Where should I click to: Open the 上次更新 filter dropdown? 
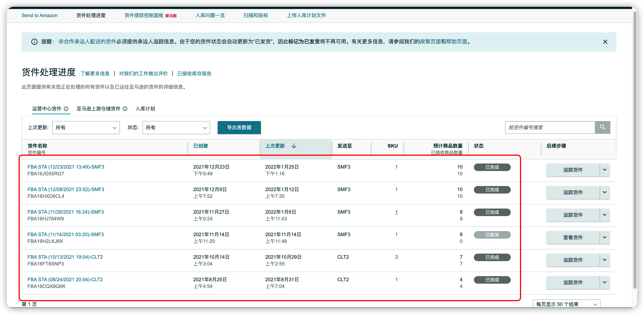click(x=86, y=127)
